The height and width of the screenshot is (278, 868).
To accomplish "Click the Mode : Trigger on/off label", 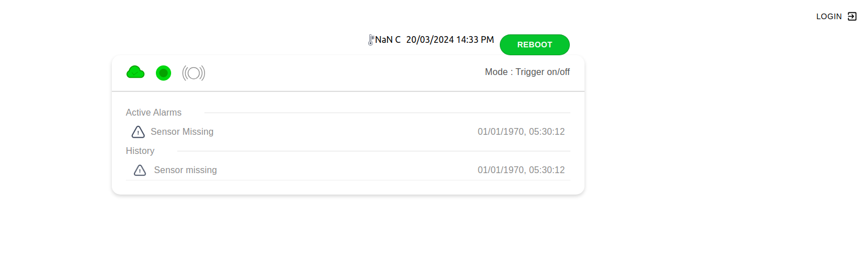I will [x=527, y=72].
